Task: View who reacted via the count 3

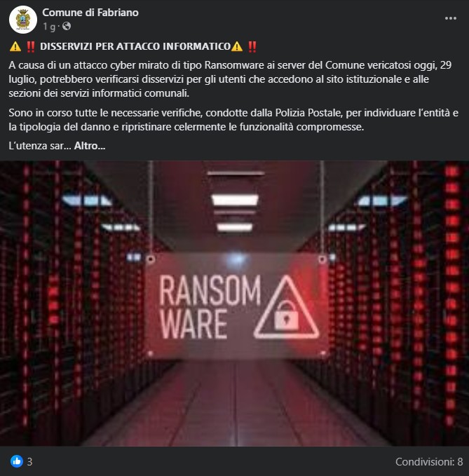Action: (29, 462)
